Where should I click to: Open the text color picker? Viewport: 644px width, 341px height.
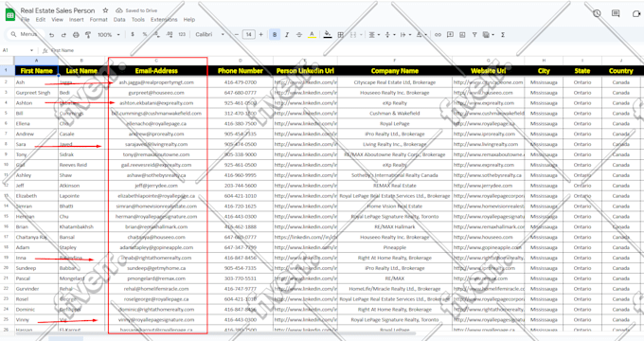[312, 34]
